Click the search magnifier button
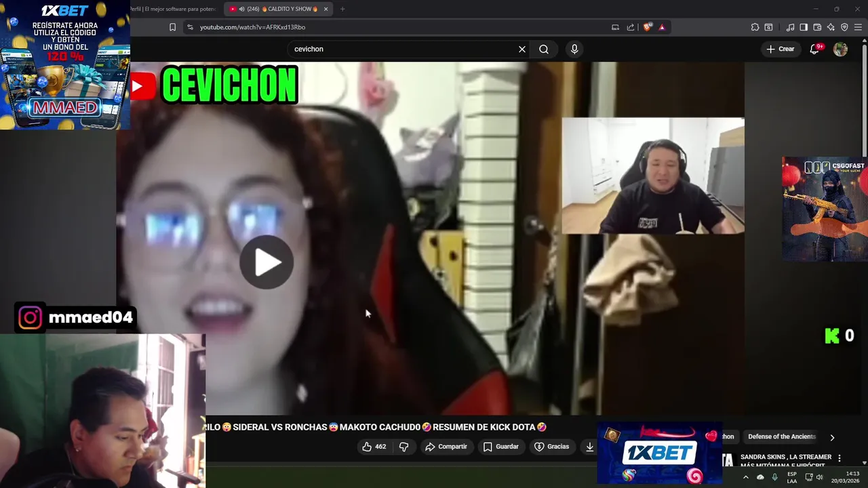 544,49
